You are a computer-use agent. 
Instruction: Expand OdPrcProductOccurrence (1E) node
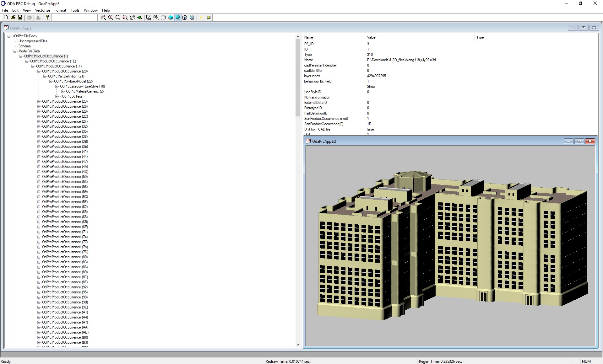click(27, 61)
